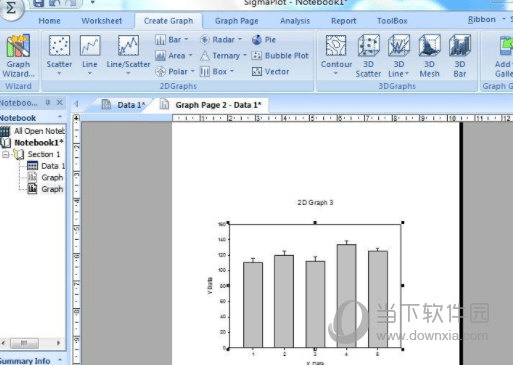Switch to the Worksheet ribbon tab
Screen dimensions: 513x365
pyautogui.click(x=102, y=21)
